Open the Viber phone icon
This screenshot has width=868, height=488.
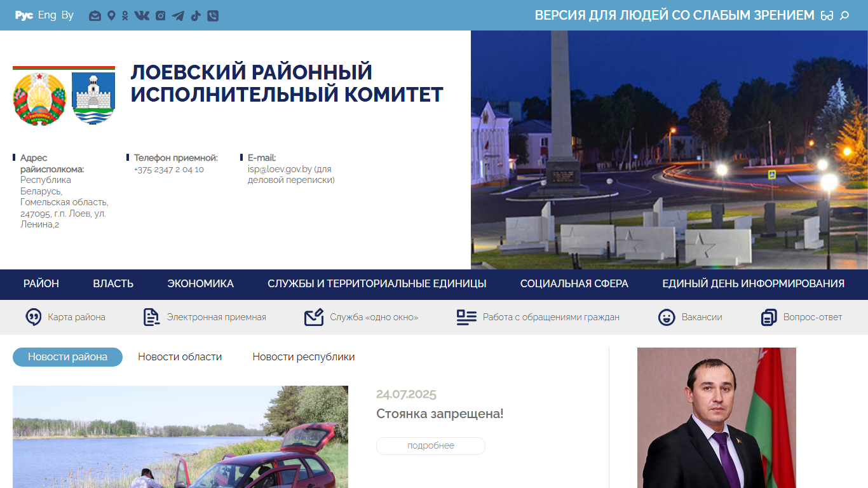point(213,16)
